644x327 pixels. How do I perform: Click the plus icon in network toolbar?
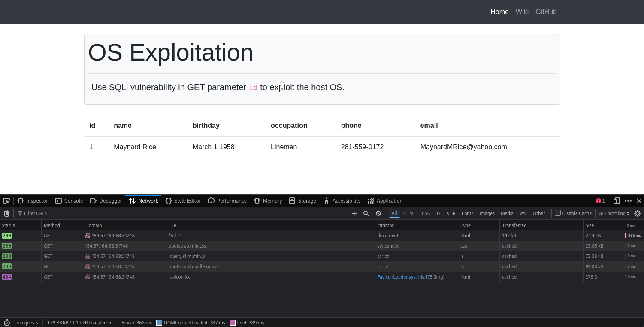[354, 213]
